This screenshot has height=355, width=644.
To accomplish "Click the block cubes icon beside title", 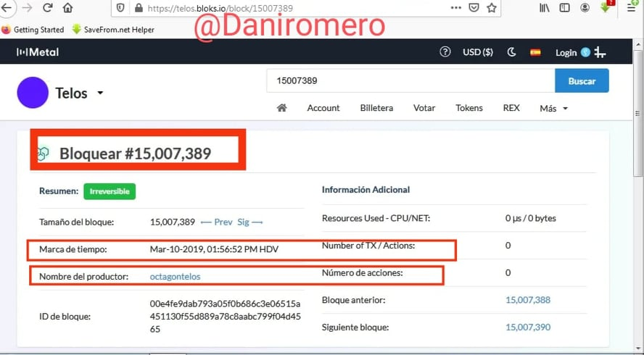I will 43,154.
